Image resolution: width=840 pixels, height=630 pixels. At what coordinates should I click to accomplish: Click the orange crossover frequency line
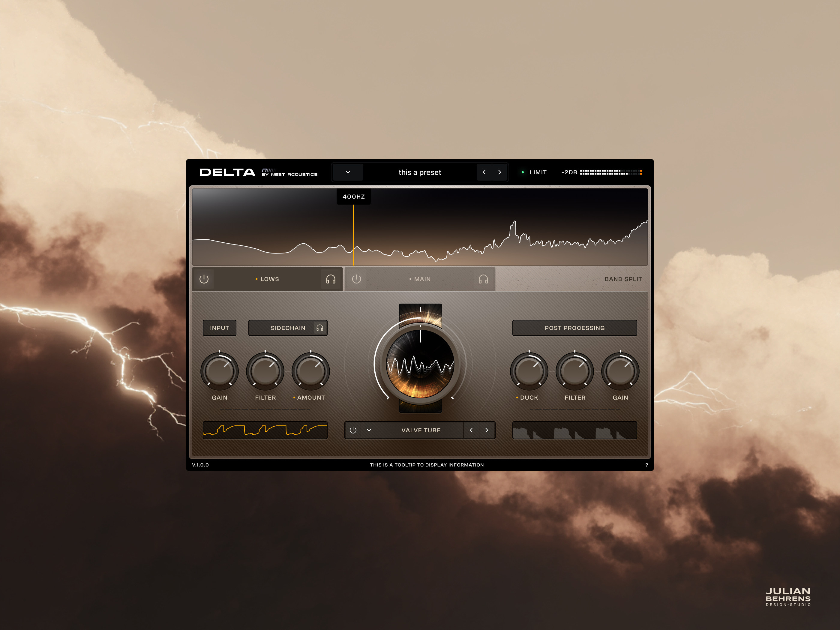click(x=353, y=235)
